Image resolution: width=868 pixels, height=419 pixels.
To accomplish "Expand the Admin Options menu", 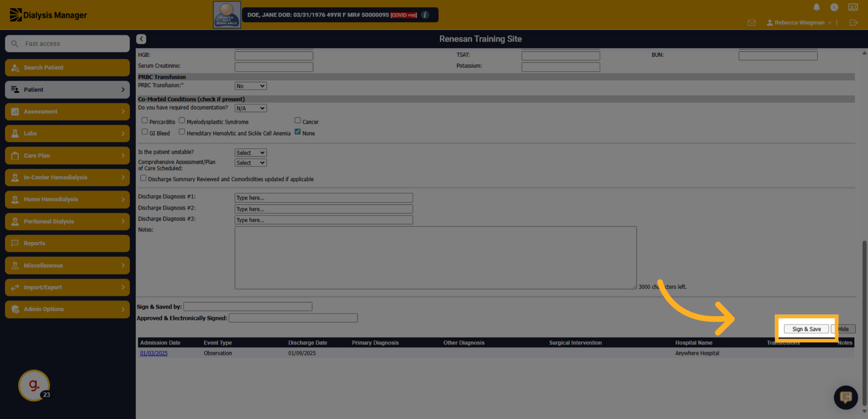I will (x=67, y=309).
